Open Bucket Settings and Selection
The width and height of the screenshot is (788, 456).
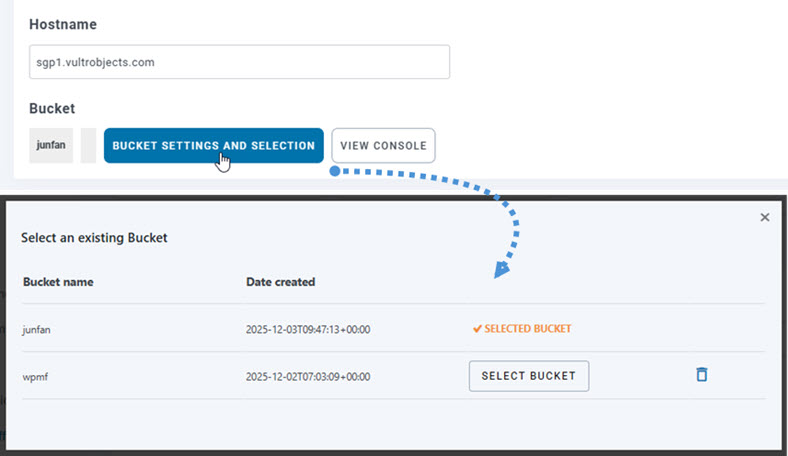coord(213,145)
